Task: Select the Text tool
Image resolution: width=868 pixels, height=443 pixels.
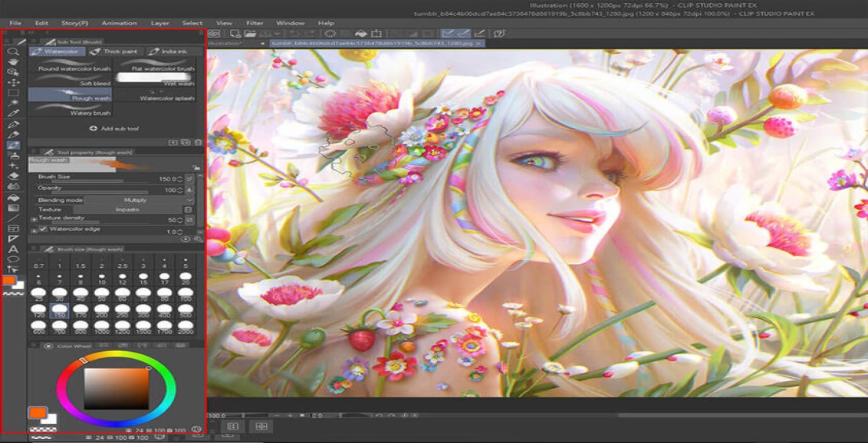Action: pos(13,249)
